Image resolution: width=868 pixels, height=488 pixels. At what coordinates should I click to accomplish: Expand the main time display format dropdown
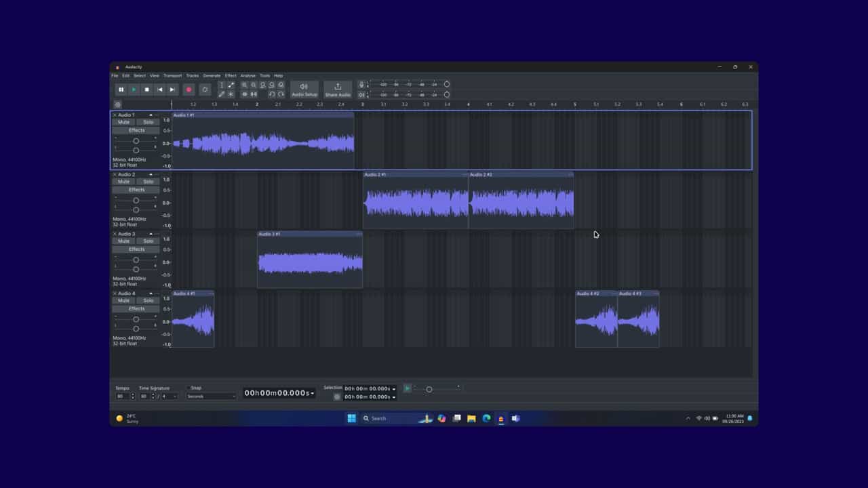point(313,393)
